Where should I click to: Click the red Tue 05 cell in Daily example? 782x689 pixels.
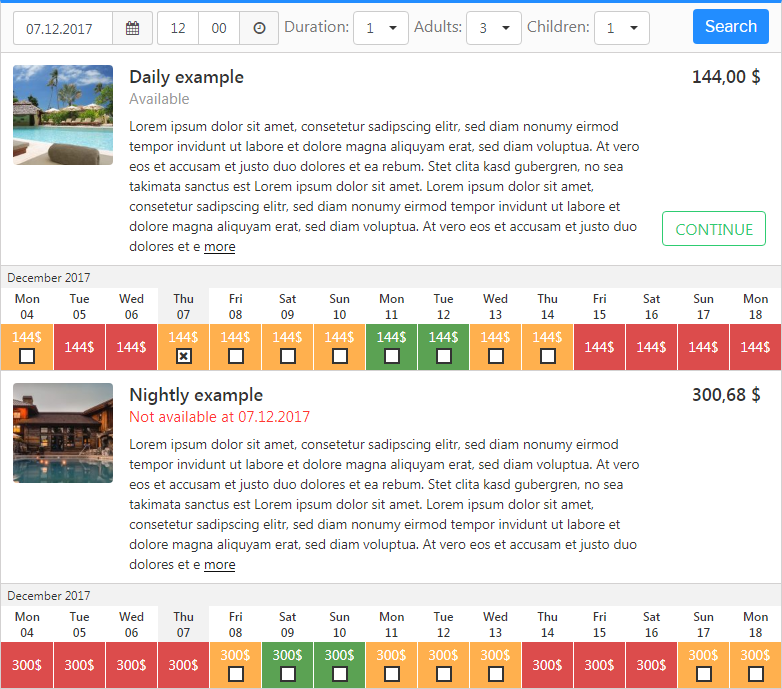[79, 347]
